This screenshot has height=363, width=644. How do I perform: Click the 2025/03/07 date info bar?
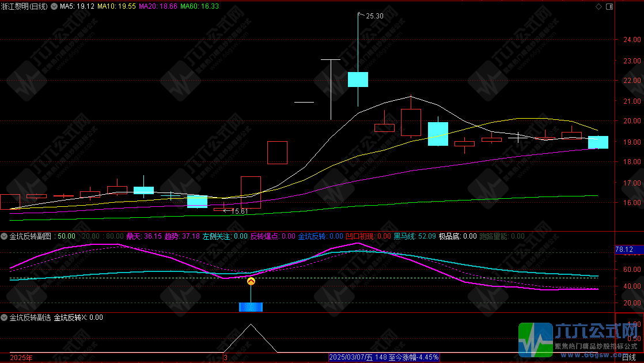coord(384,357)
